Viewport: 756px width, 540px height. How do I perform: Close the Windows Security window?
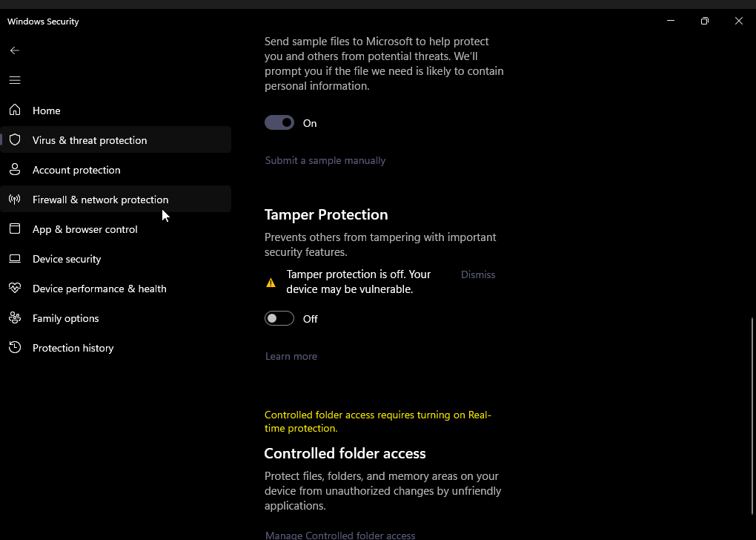739,21
